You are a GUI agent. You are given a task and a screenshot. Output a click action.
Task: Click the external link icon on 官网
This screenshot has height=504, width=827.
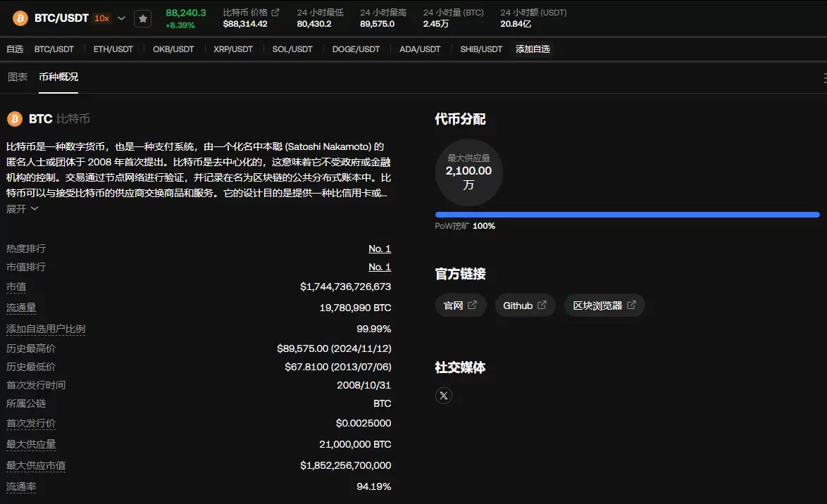click(x=474, y=305)
